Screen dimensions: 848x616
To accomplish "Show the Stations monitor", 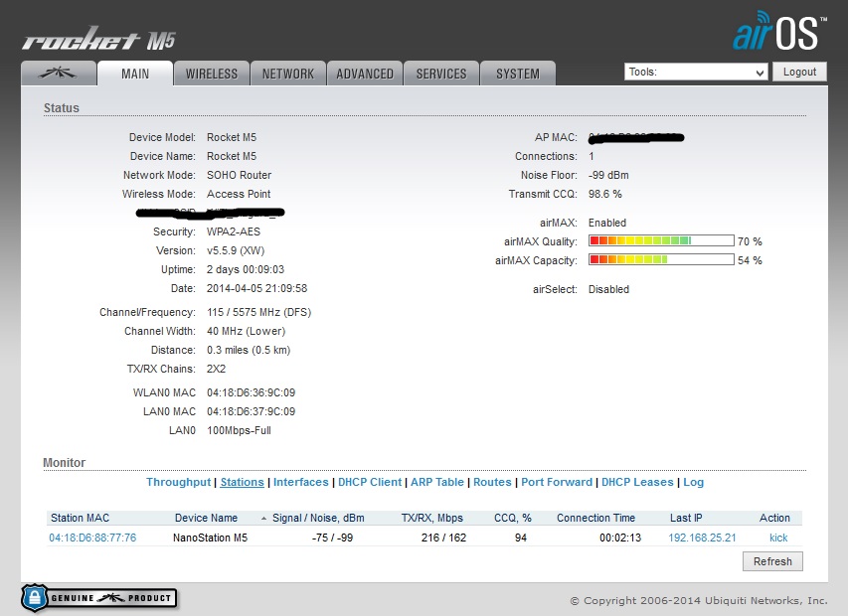I will pyautogui.click(x=242, y=482).
